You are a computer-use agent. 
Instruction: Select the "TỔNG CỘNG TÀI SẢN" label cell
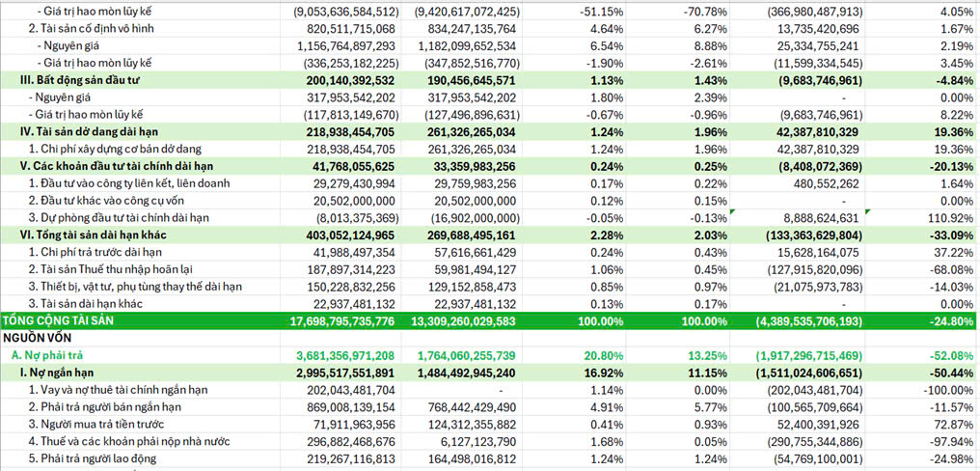click(69, 320)
